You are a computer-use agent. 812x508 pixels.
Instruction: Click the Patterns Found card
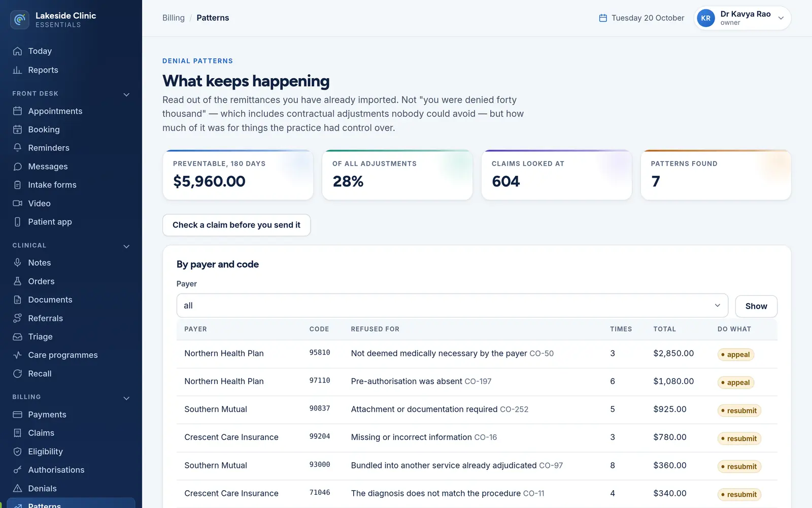point(716,175)
